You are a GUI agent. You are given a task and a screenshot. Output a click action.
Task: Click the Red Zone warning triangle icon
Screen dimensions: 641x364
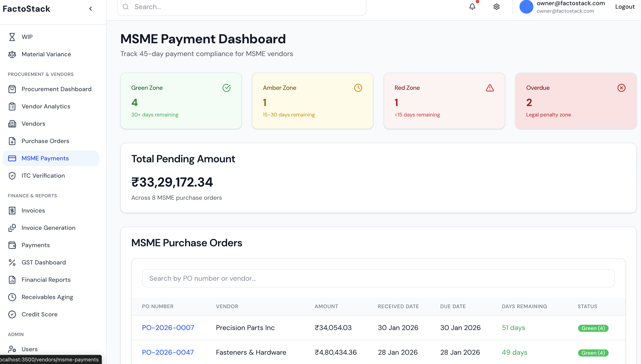(490, 88)
